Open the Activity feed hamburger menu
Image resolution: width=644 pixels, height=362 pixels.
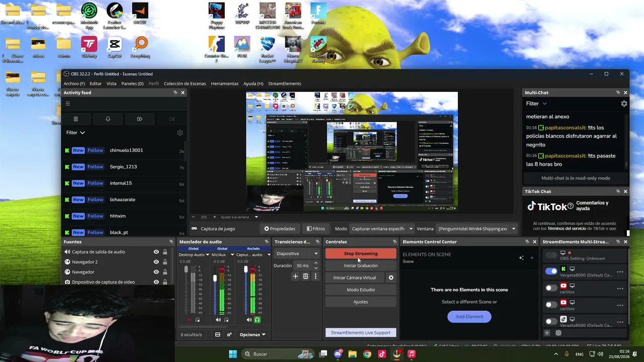coord(67,104)
